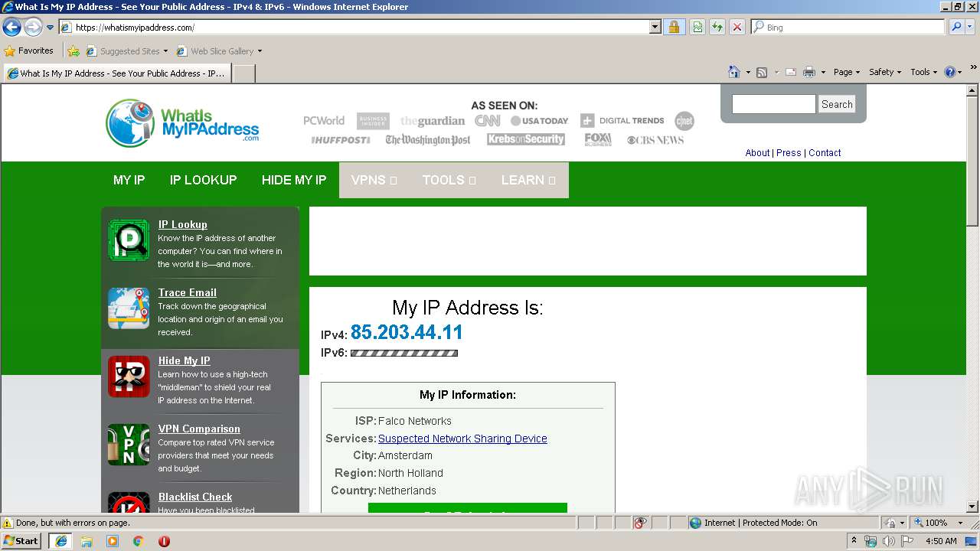
Task: Click the IP Lookup magnifier icon
Action: pyautogui.click(x=129, y=240)
